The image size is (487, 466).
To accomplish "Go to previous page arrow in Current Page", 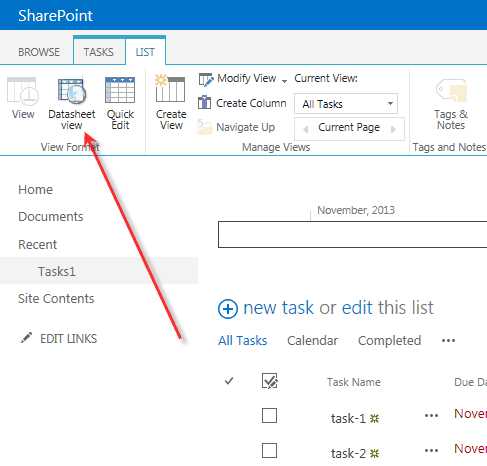I will point(306,129).
